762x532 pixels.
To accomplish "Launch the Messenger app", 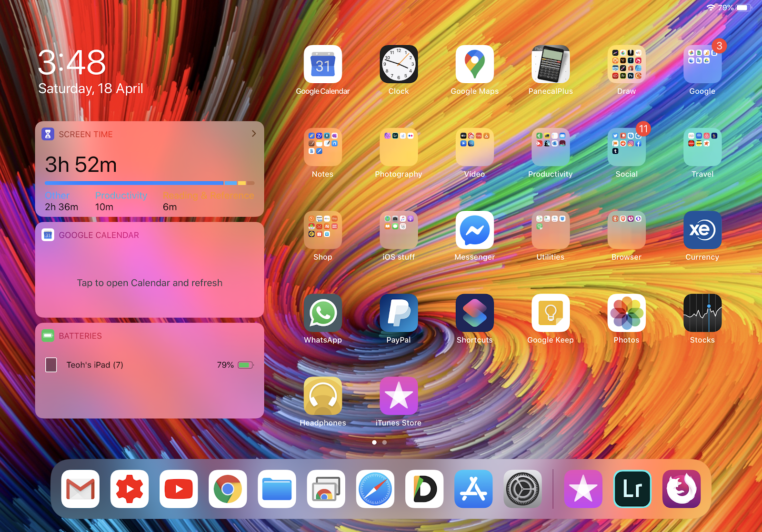I will [x=475, y=230].
